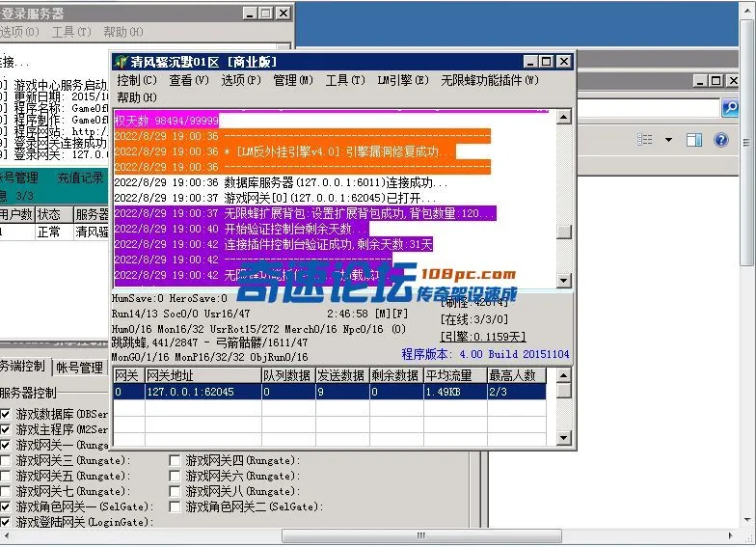
Task: Click the 网关地址 column header
Action: pos(202,375)
